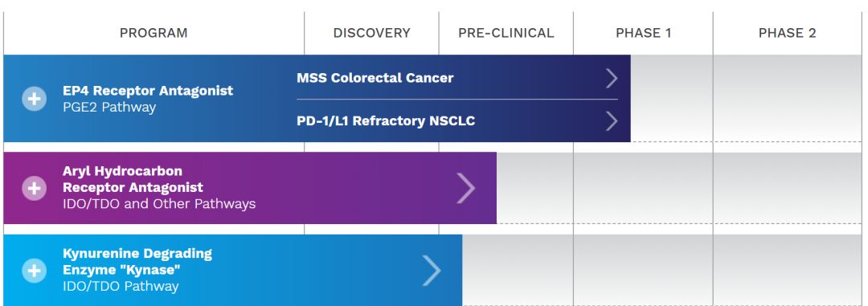Screen dimensions: 868x306
Task: Click the PHASE 1 column header
Action: pyautogui.click(x=643, y=33)
